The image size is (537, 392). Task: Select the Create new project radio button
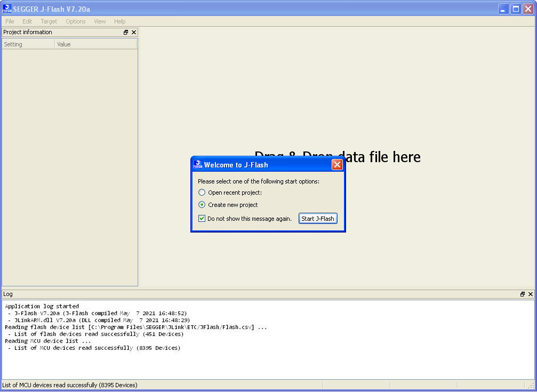[x=202, y=205]
